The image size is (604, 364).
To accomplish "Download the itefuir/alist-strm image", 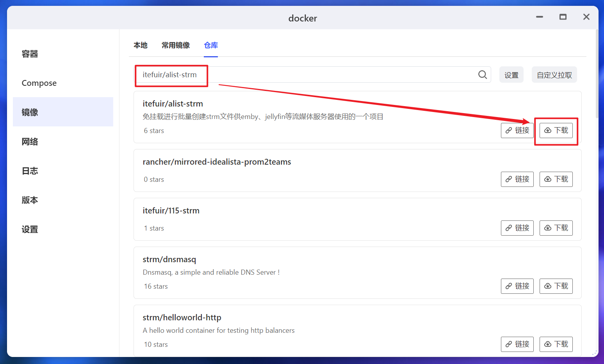I will pyautogui.click(x=556, y=130).
